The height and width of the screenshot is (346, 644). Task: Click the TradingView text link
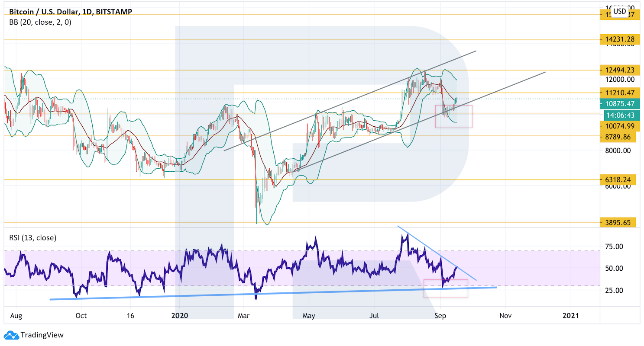pos(42,335)
